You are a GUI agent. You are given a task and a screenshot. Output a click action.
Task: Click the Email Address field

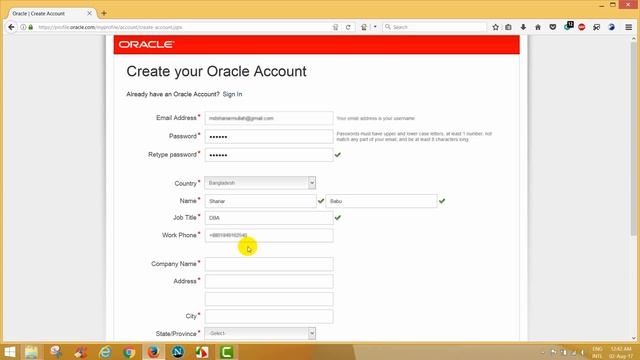point(269,118)
